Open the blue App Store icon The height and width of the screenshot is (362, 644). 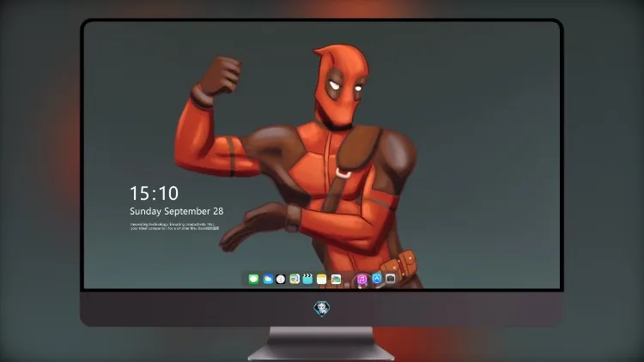[377, 279]
